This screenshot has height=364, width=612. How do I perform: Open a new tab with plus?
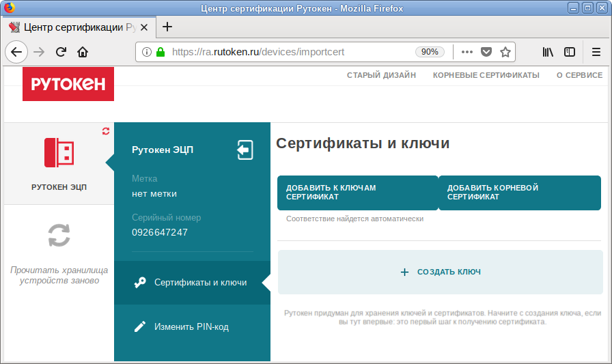167,27
